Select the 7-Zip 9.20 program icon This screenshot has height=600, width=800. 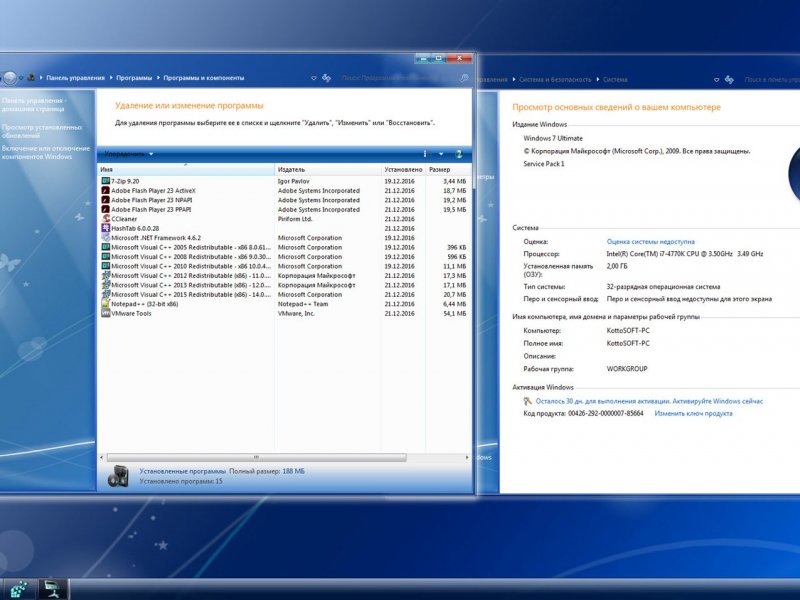pyautogui.click(x=106, y=181)
